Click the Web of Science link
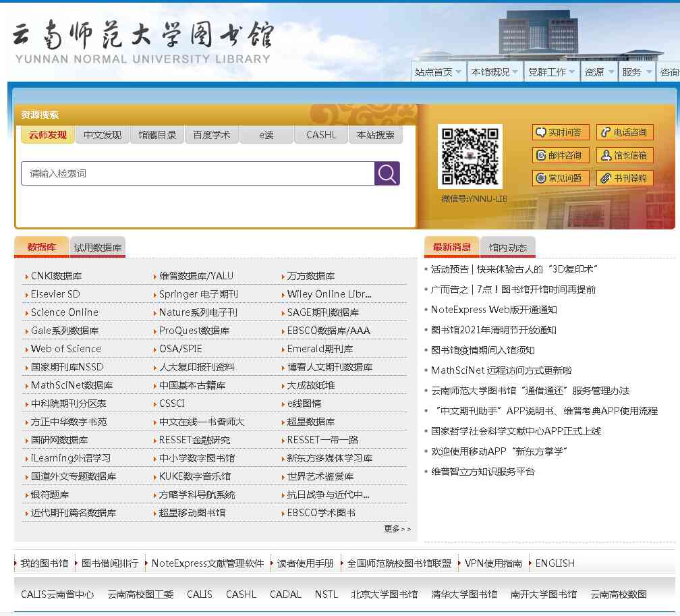Screen dimensions: 680x616 [65, 348]
